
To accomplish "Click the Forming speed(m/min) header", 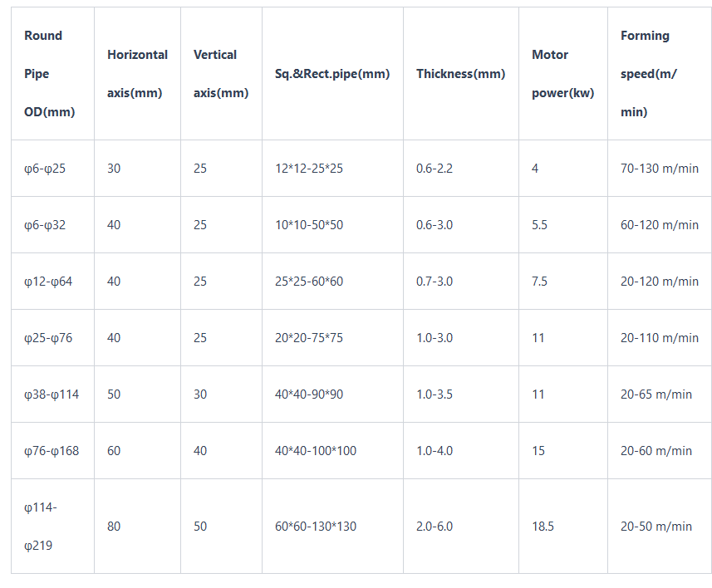I will pos(650,74).
